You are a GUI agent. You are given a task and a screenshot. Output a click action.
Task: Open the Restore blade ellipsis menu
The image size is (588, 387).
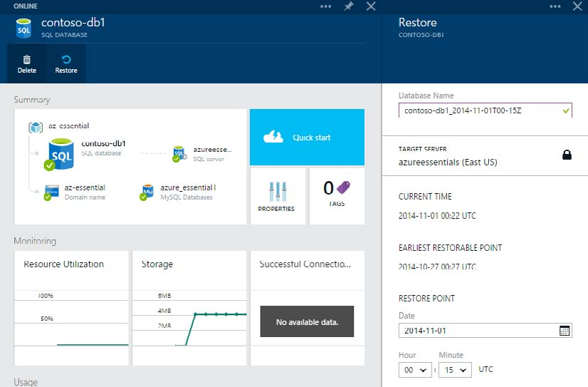[555, 6]
